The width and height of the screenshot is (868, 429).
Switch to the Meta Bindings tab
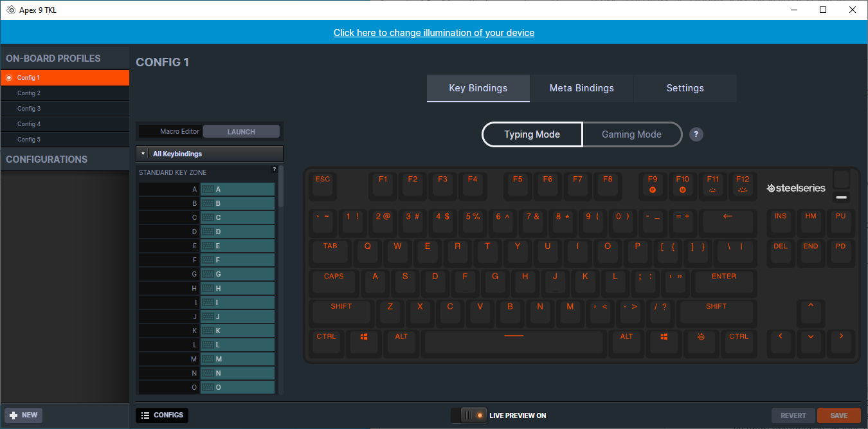tap(581, 88)
